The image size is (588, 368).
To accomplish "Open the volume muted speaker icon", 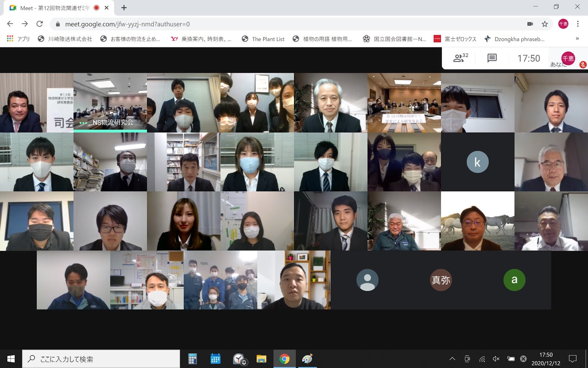I will coord(496,359).
